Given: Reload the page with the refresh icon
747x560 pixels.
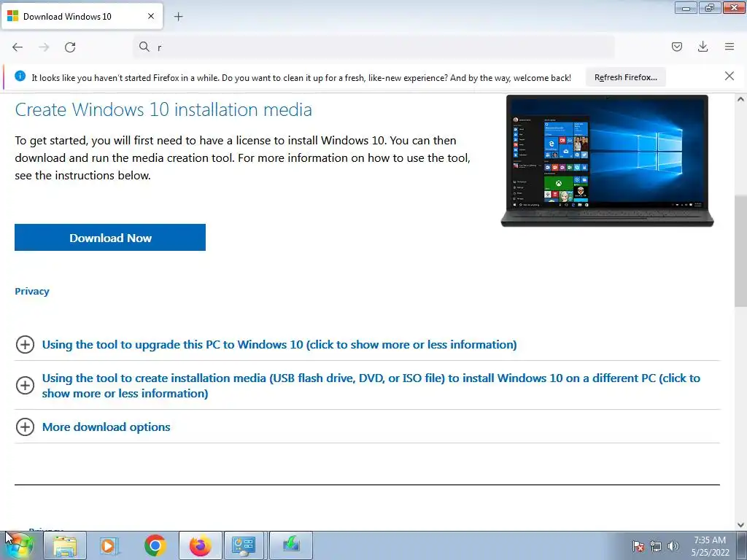Looking at the screenshot, I should 70,47.
